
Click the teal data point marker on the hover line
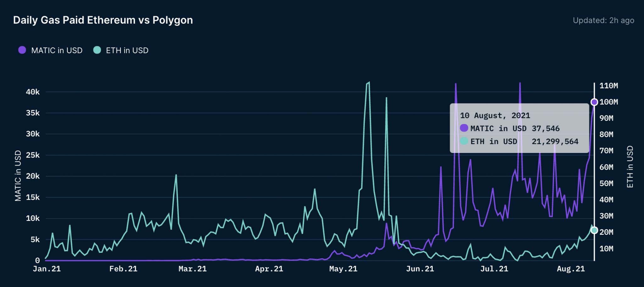pyautogui.click(x=594, y=230)
